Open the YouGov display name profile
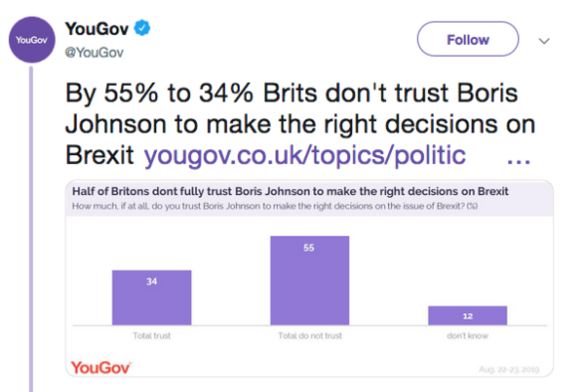 [97, 28]
